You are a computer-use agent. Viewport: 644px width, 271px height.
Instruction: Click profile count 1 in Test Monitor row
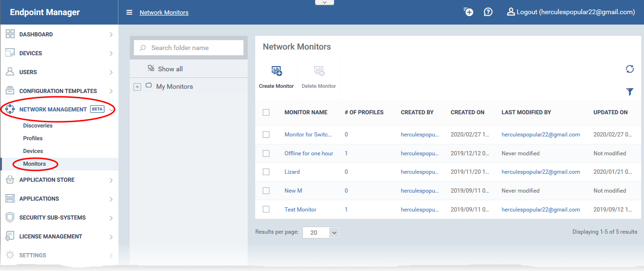346,209
